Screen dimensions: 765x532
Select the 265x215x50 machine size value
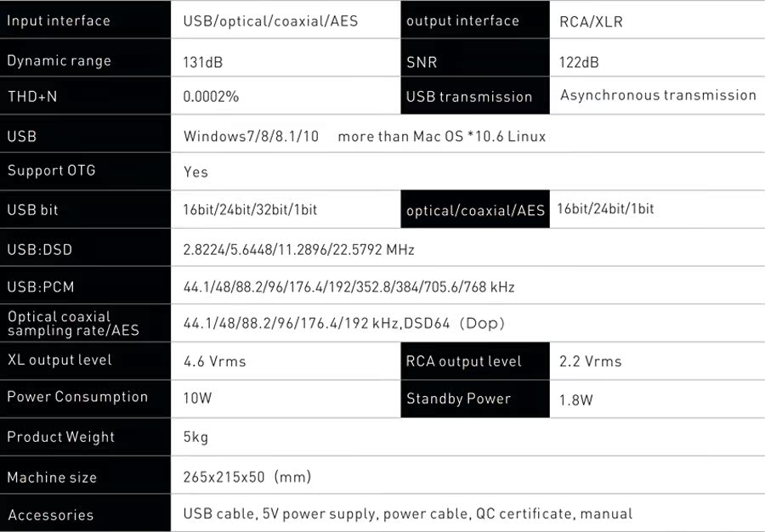246,477
